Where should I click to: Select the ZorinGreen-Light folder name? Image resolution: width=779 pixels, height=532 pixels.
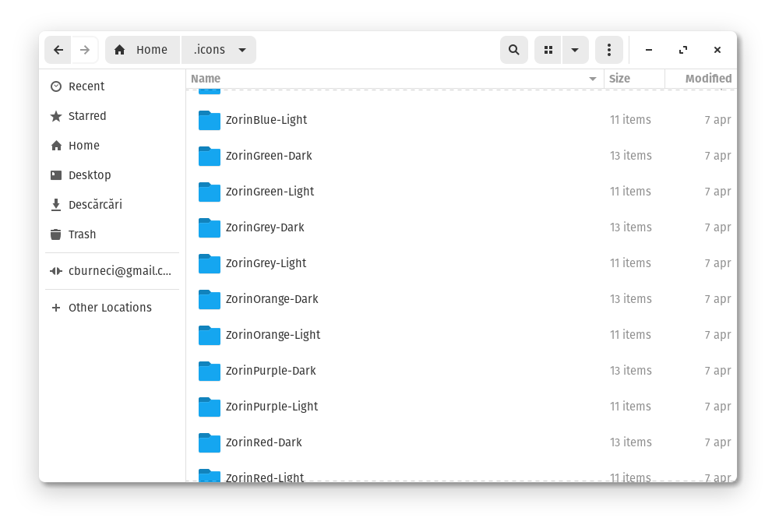pyautogui.click(x=270, y=192)
